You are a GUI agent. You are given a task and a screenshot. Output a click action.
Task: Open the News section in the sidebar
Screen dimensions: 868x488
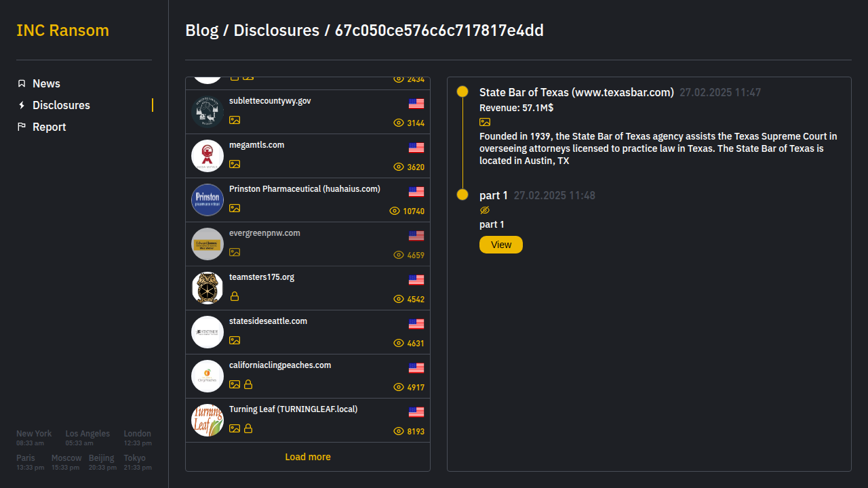pos(46,83)
